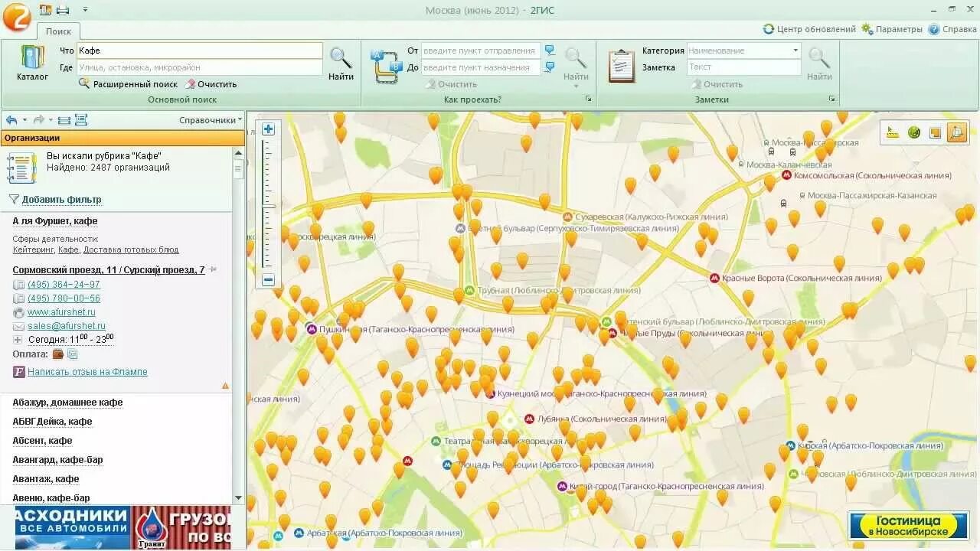This screenshot has height=551, width=980.
Task: Click the Что field containing Кафе
Action: [x=200, y=51]
